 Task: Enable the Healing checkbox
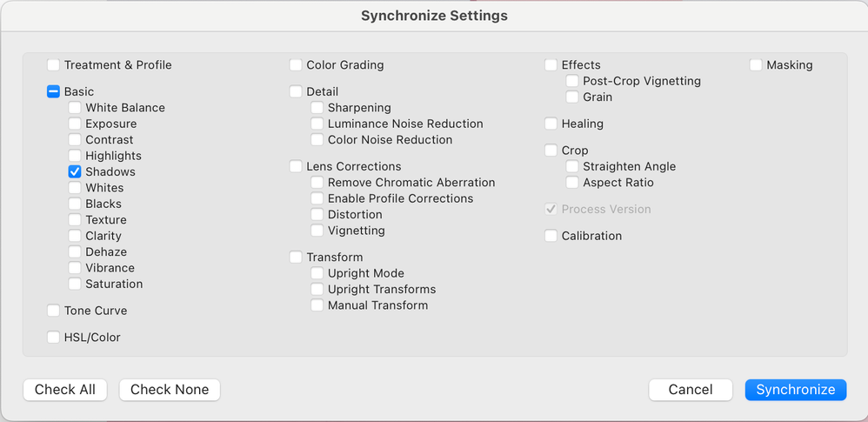pos(551,124)
